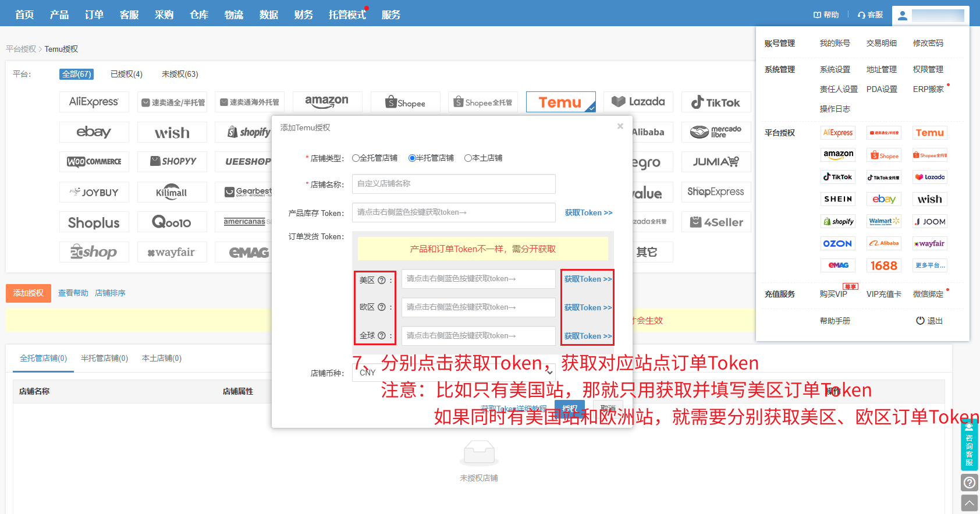Image resolution: width=980 pixels, height=514 pixels.
Task: Choose the amazon platform tile
Action: (328, 102)
